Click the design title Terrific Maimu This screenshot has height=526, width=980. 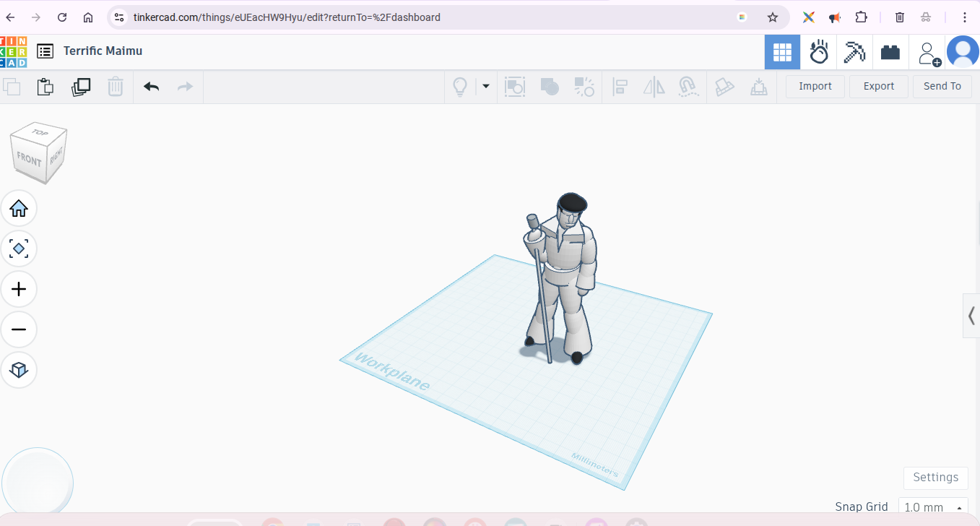(103, 51)
